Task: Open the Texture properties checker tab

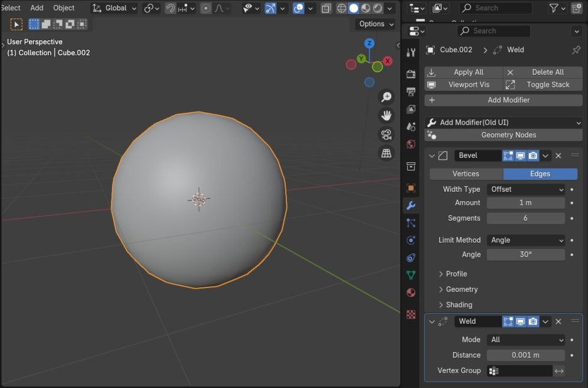Action: 411,314
